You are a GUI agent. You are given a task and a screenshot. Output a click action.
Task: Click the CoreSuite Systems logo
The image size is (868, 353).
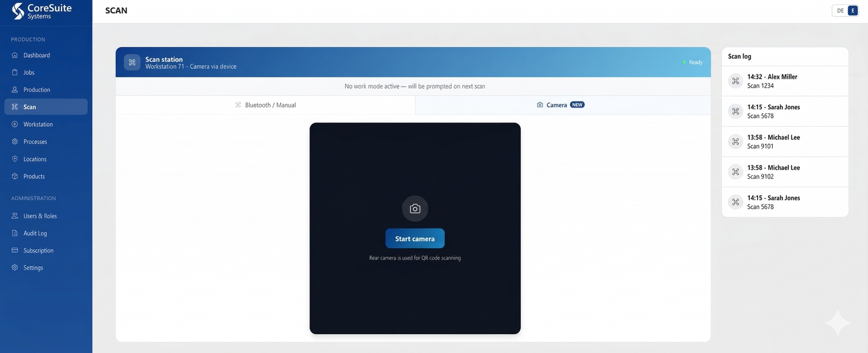click(x=41, y=11)
